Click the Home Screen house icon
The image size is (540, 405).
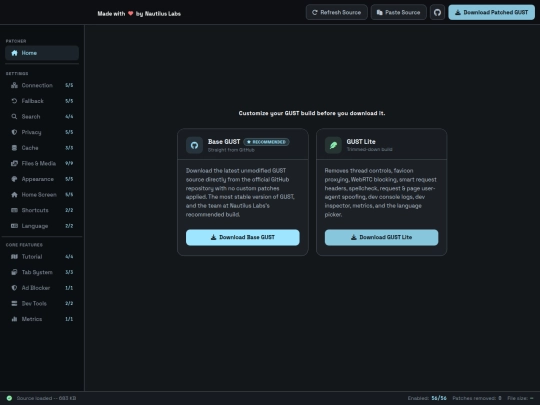tap(14, 195)
